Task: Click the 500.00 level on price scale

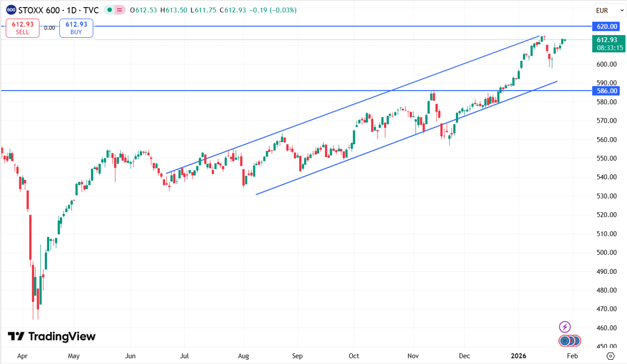Action: tap(607, 252)
